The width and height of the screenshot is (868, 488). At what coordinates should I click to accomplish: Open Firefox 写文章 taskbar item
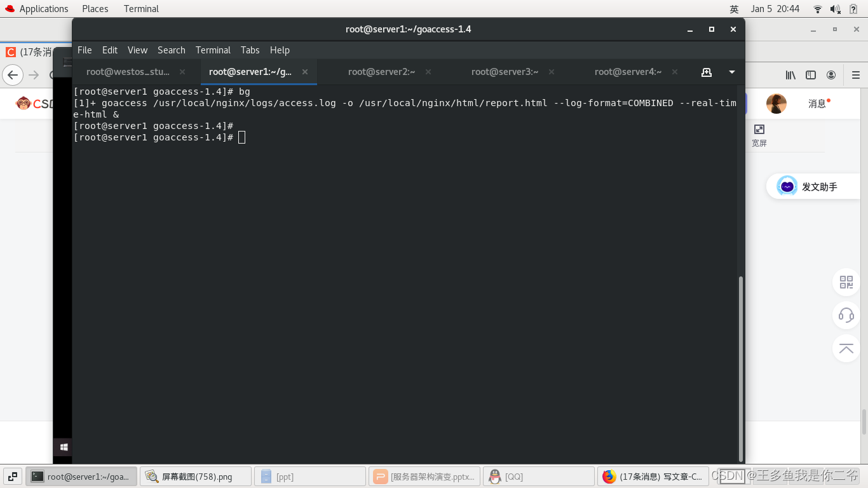[653, 476]
